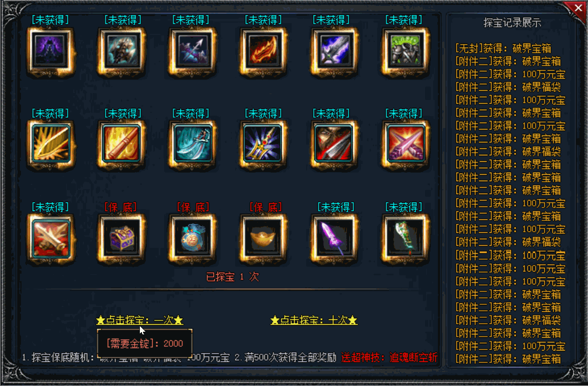Choose the bow and arrow reward icon
Image resolution: width=588 pixels, height=386 pixels.
tap(193, 50)
